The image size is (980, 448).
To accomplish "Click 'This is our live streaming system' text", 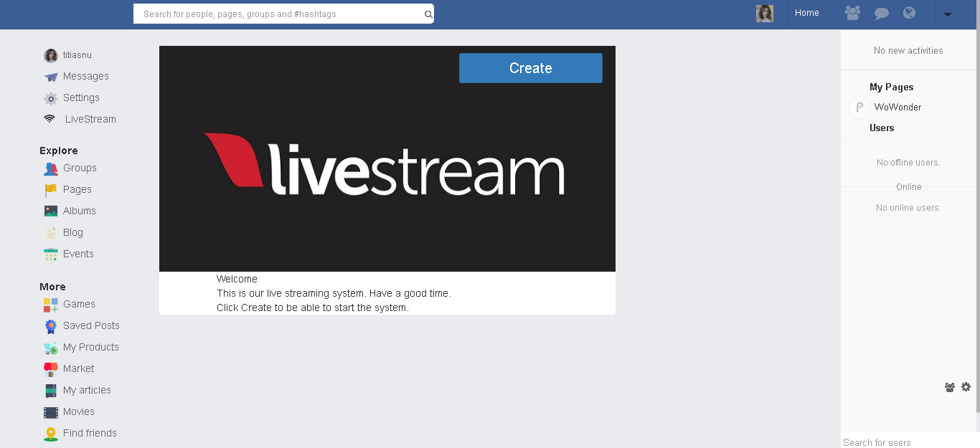I will pyautogui.click(x=334, y=294).
